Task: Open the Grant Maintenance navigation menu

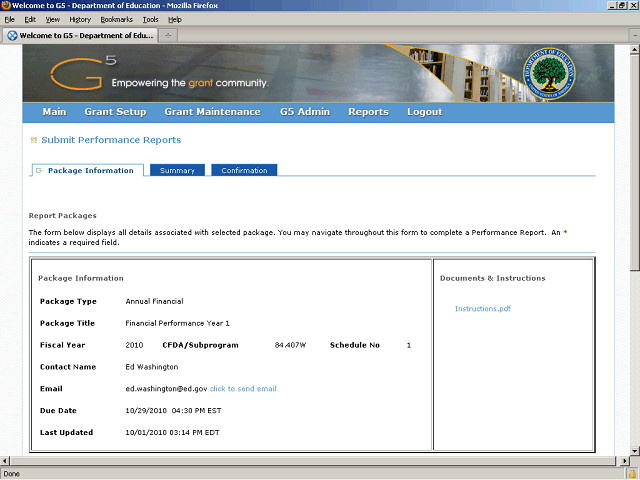Action: pyautogui.click(x=212, y=112)
